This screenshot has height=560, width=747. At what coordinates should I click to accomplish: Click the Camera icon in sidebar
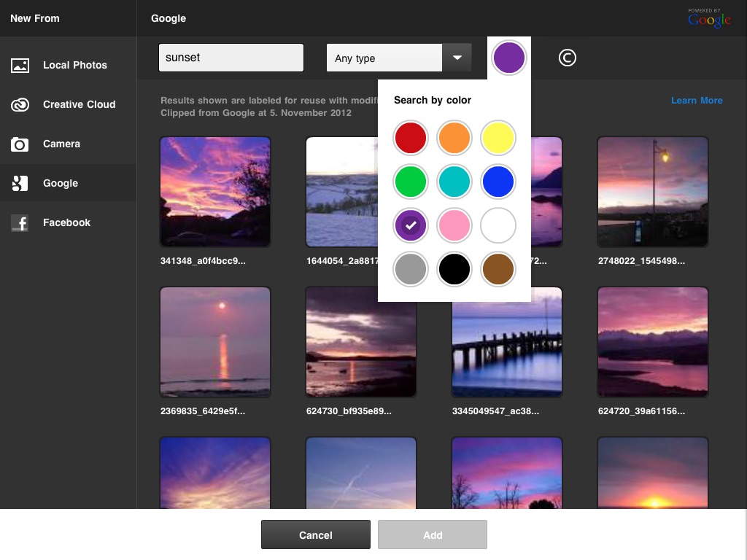[x=20, y=144]
